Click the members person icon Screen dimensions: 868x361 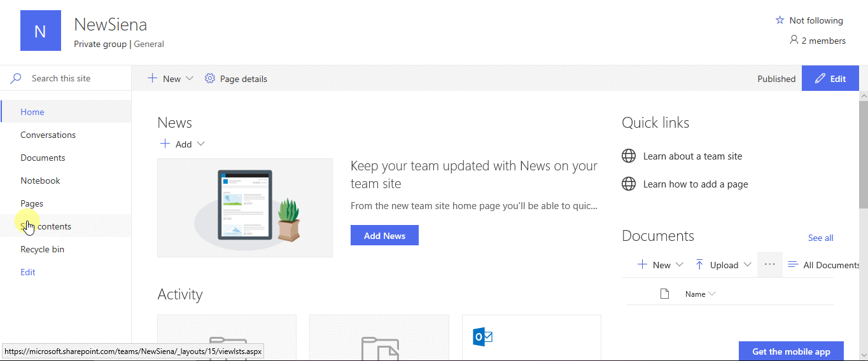coord(794,40)
